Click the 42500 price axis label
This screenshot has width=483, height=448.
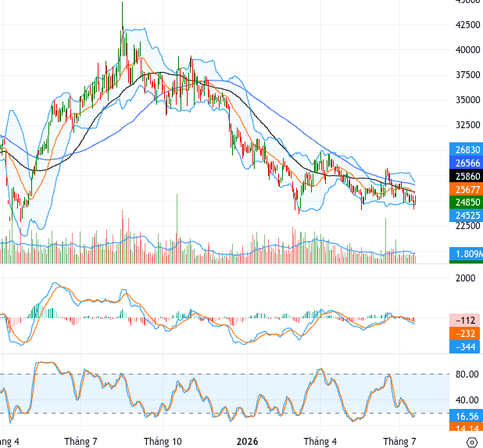point(467,25)
